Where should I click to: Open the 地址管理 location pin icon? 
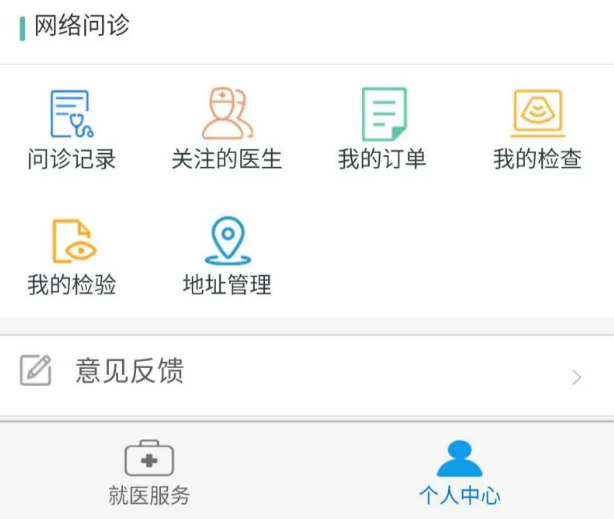coord(228,241)
